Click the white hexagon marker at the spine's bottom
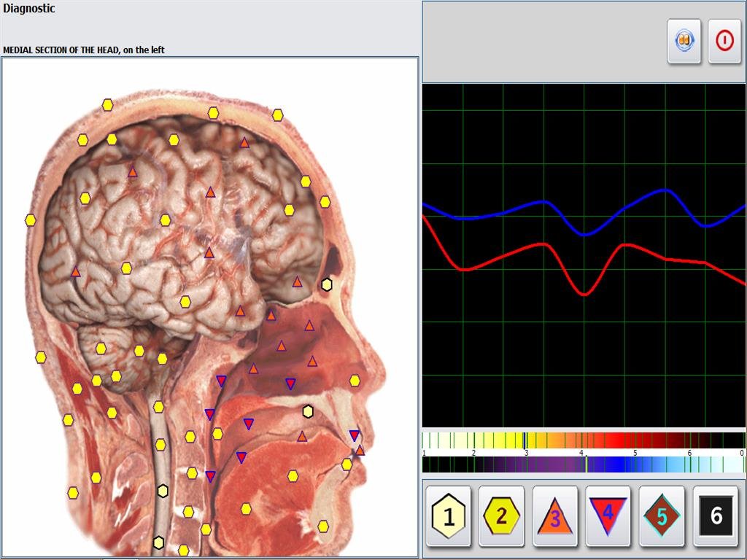Image resolution: width=747 pixels, height=560 pixels. click(x=158, y=542)
